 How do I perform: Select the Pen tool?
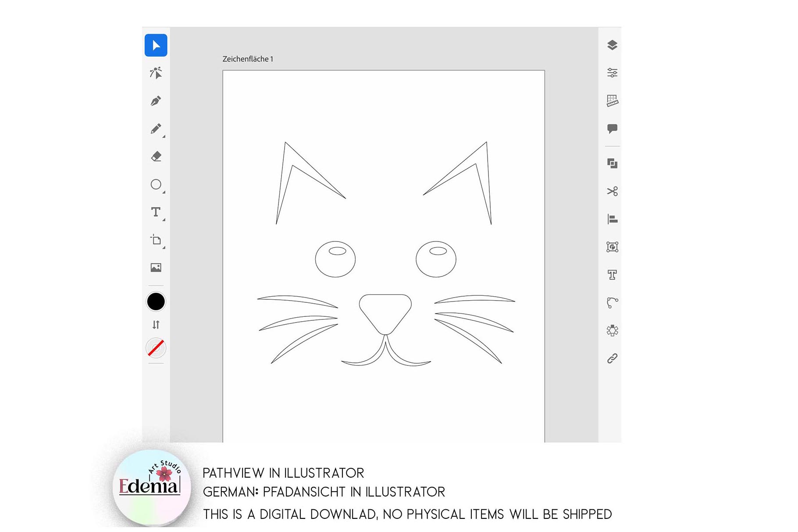pos(156,101)
